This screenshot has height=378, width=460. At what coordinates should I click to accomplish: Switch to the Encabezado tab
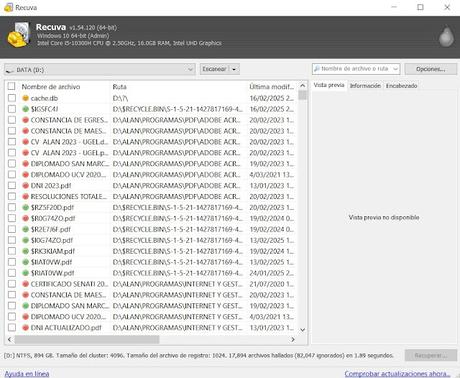point(401,86)
